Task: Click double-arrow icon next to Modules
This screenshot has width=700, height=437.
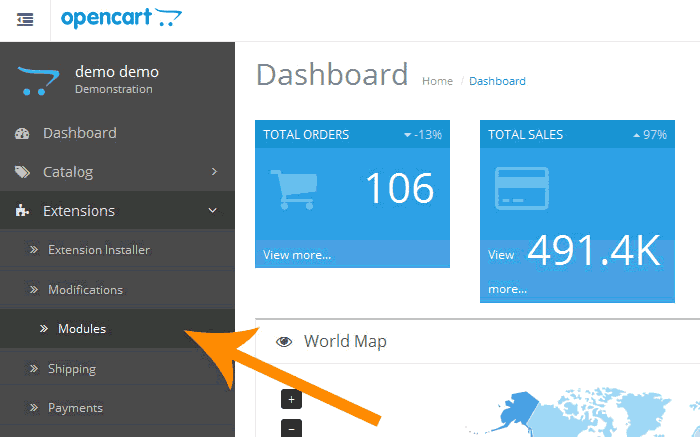Action: pos(44,329)
